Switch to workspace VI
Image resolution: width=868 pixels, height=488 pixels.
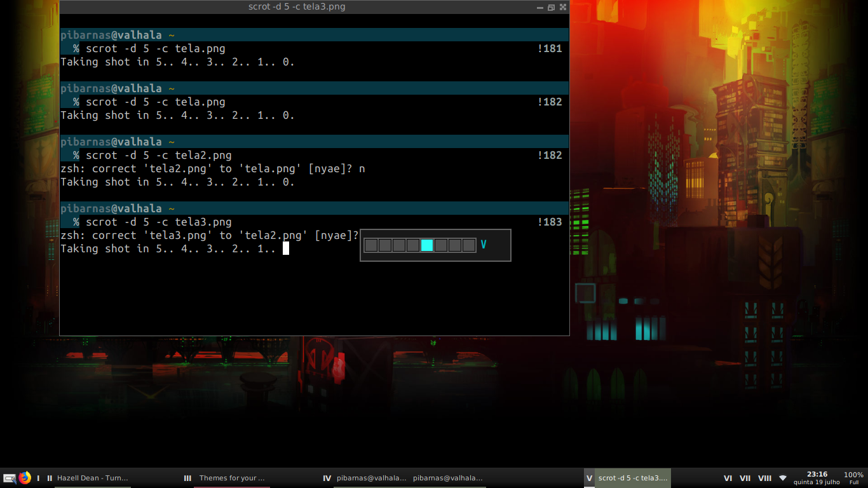pos(728,478)
